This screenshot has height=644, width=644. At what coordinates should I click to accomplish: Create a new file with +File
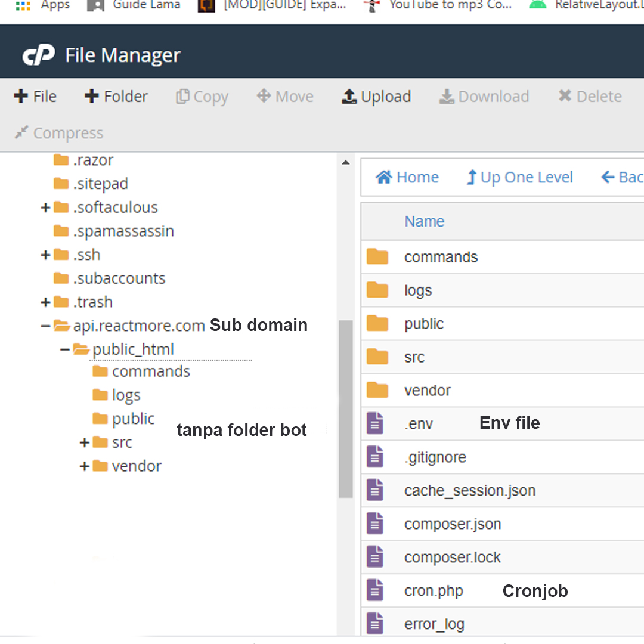(x=35, y=97)
